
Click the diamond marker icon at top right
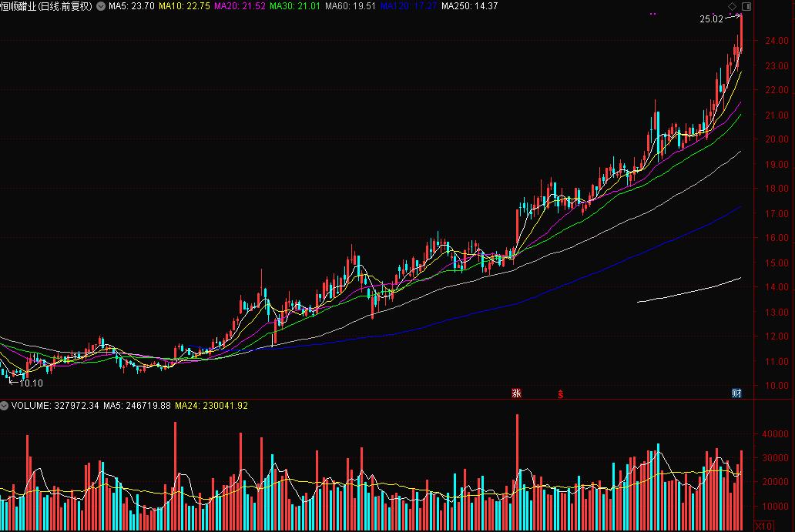[732, 6]
